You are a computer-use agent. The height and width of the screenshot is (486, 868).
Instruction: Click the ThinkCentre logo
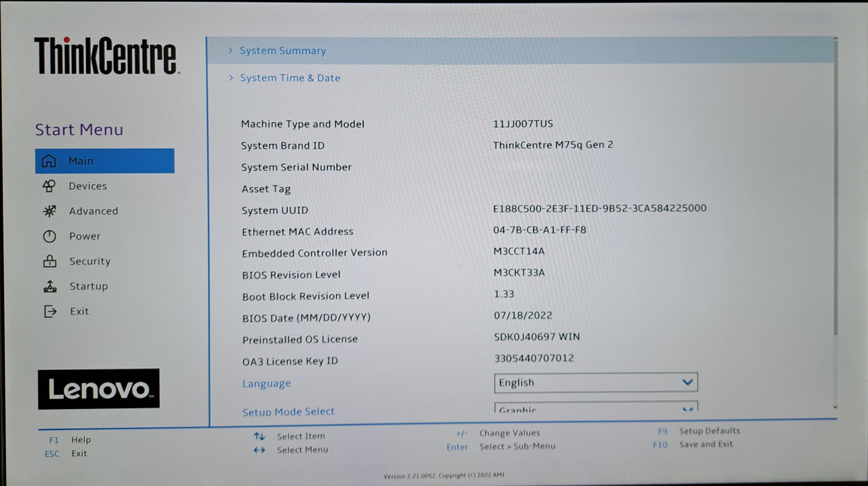(106, 56)
